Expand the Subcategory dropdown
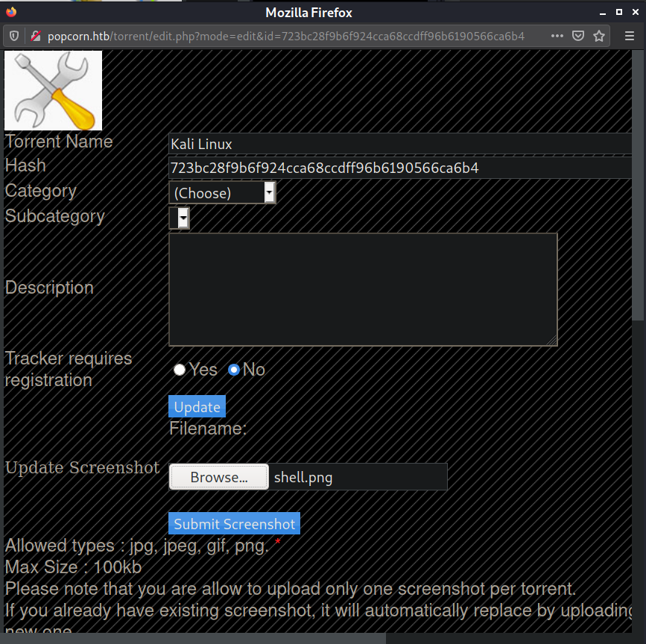This screenshot has height=644, width=646. tap(180, 218)
